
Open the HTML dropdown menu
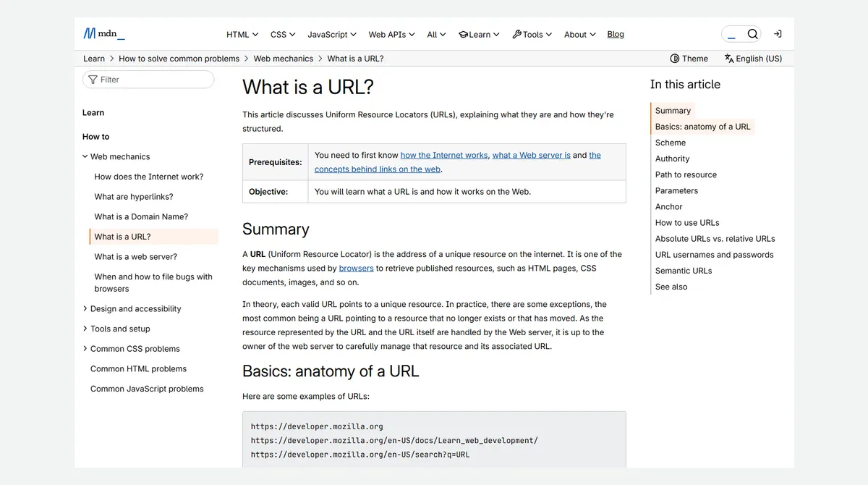pos(242,34)
